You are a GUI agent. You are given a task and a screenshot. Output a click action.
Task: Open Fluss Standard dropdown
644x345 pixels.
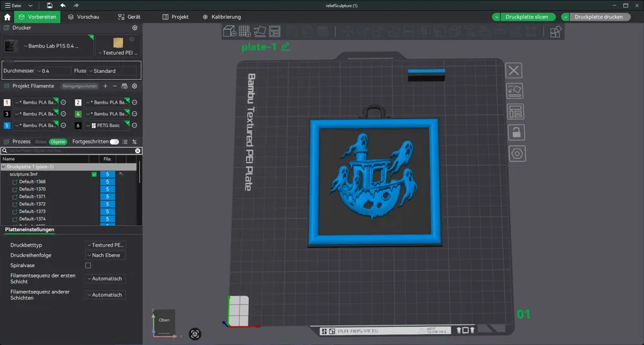point(112,71)
